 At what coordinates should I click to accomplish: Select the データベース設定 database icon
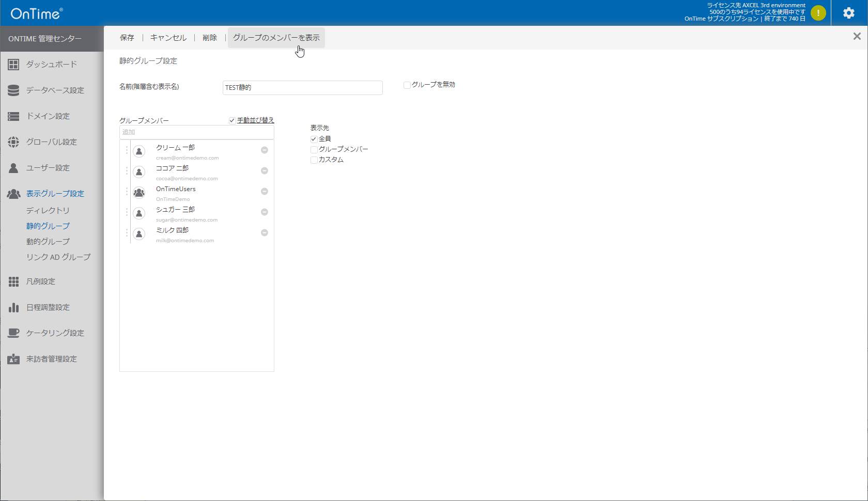coord(13,90)
